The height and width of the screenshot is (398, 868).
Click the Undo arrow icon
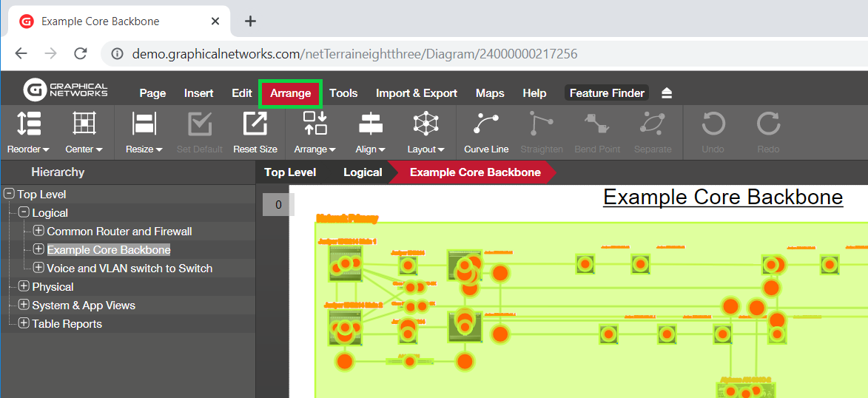(x=713, y=124)
